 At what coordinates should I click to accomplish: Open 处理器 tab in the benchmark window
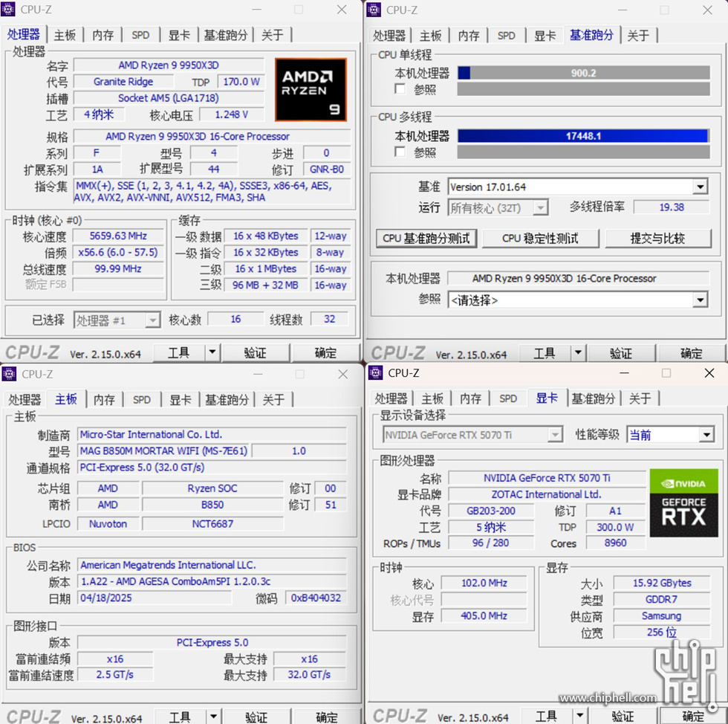[389, 36]
